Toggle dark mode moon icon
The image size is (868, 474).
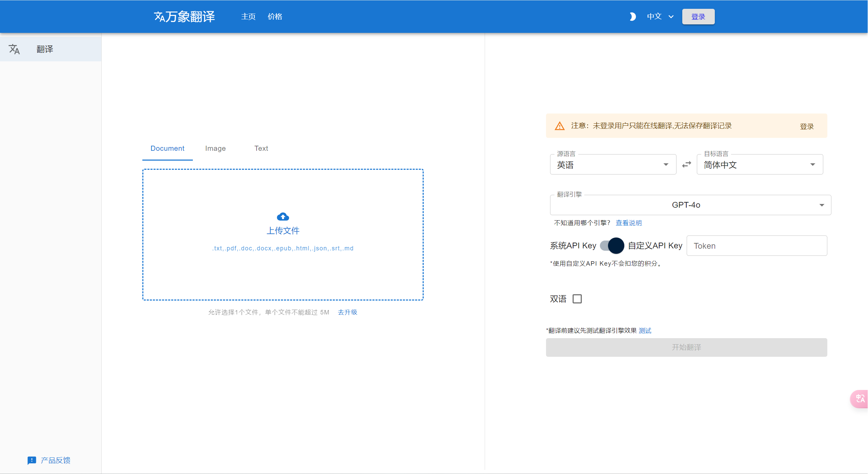pos(632,17)
